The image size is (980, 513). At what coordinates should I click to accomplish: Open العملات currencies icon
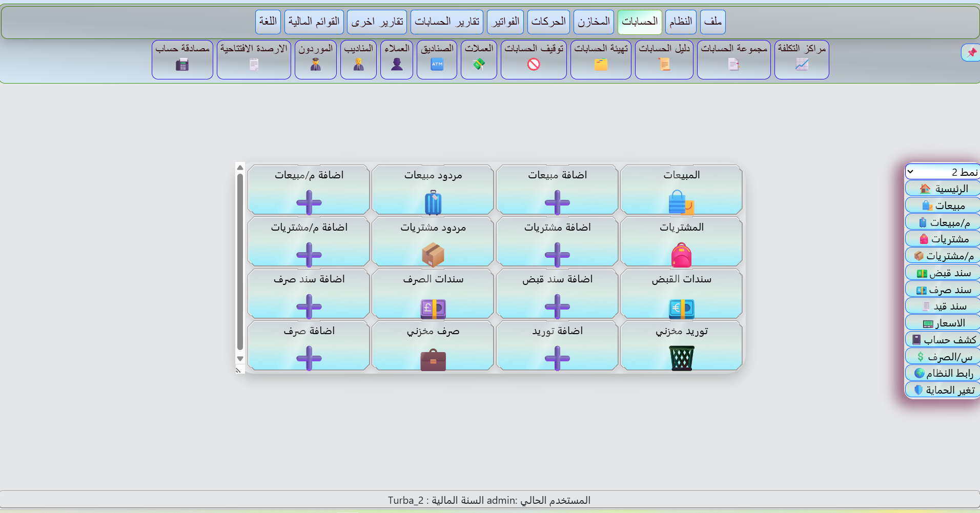[479, 60]
